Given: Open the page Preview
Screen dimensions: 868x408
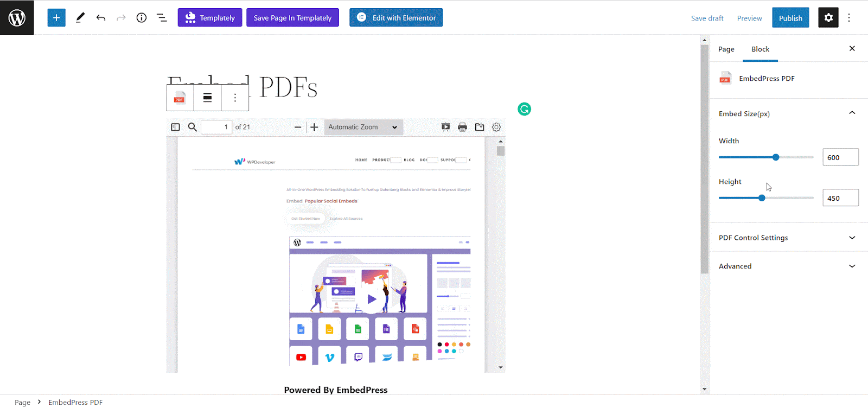Looking at the screenshot, I should (x=749, y=18).
